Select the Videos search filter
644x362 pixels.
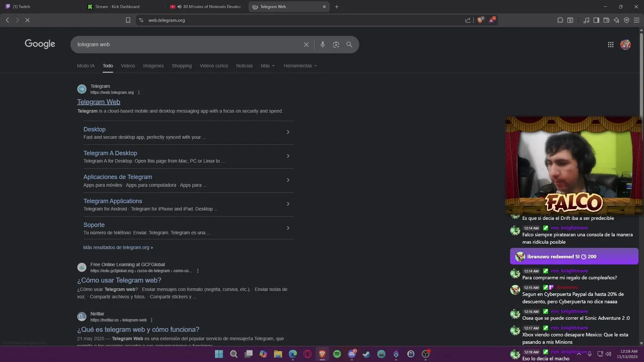point(128,66)
